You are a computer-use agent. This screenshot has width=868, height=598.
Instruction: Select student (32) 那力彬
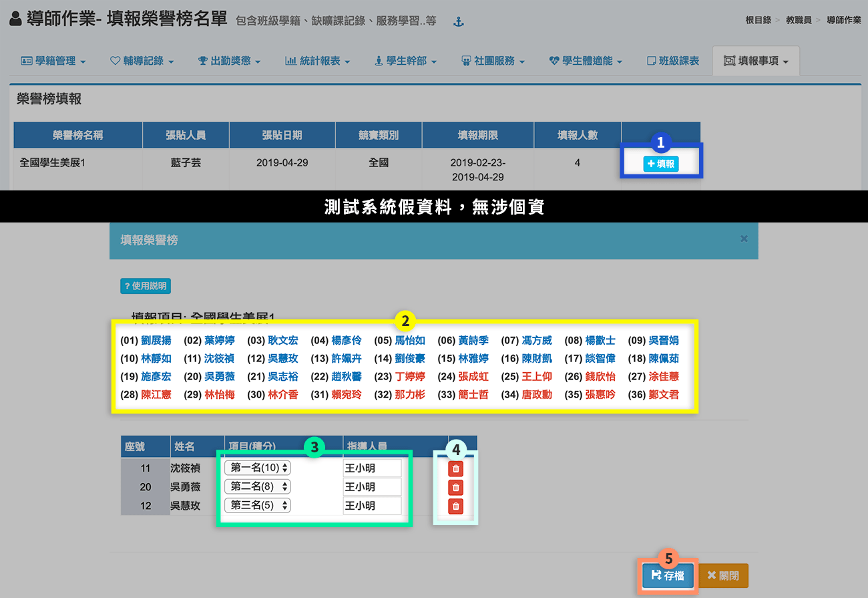tap(410, 394)
